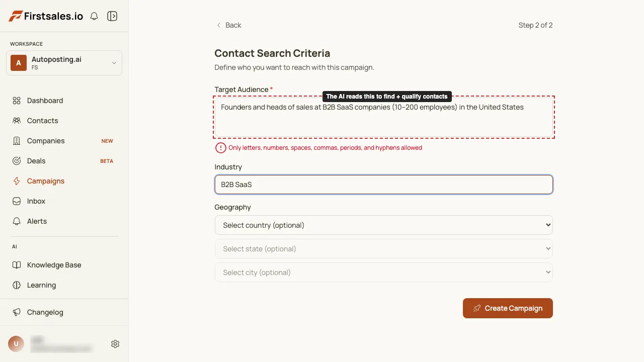Go Back to the previous step

point(228,25)
